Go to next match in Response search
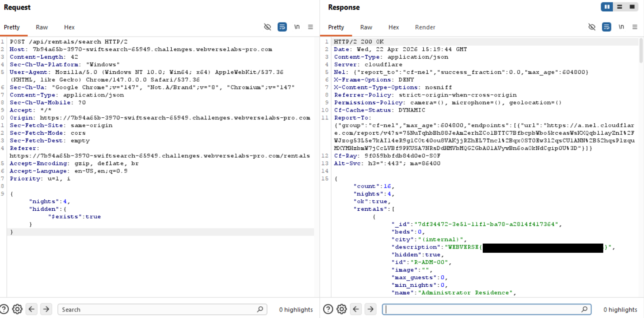 click(x=370, y=309)
